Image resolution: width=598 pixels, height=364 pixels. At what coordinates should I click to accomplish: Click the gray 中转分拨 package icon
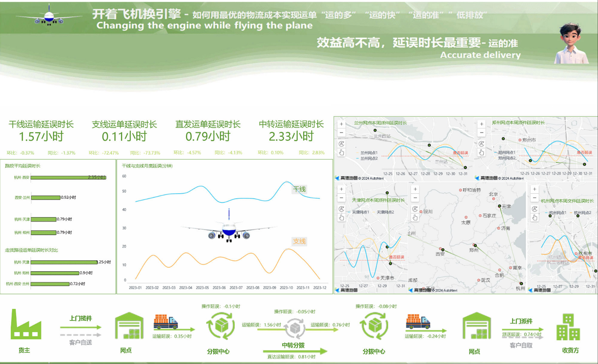click(295, 328)
